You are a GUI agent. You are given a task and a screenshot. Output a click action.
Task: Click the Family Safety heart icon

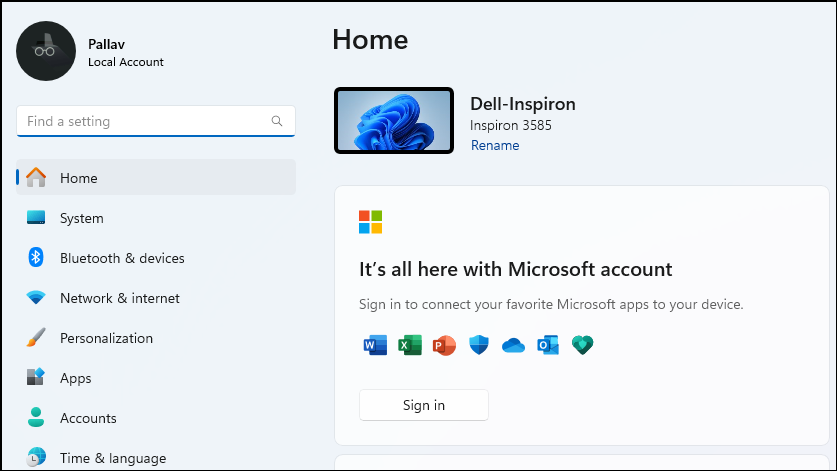pyautogui.click(x=582, y=345)
